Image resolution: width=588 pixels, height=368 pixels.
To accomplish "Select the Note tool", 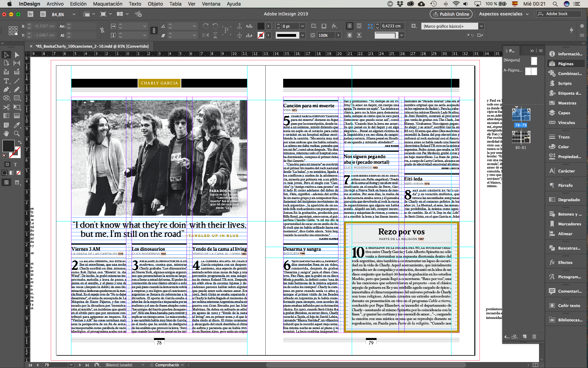I will (6, 125).
